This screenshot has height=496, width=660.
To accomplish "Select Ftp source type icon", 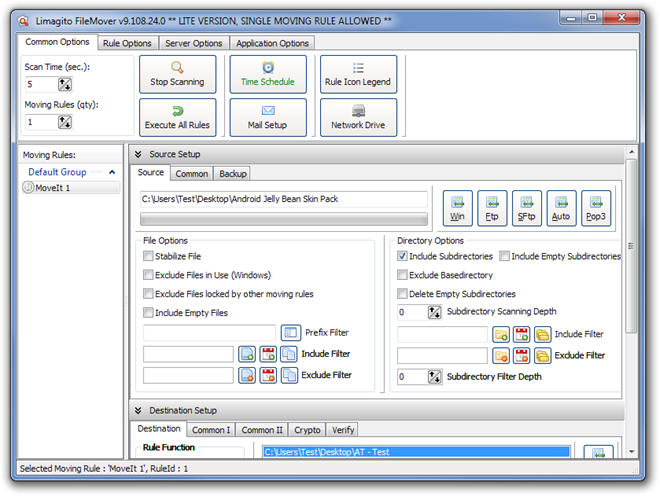I will [492, 208].
